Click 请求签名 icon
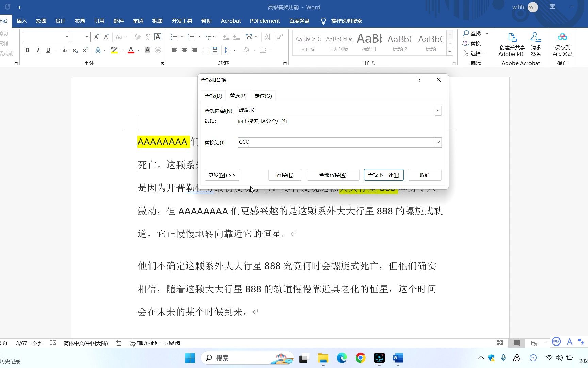Viewport: 588px width, 368px height. [536, 45]
